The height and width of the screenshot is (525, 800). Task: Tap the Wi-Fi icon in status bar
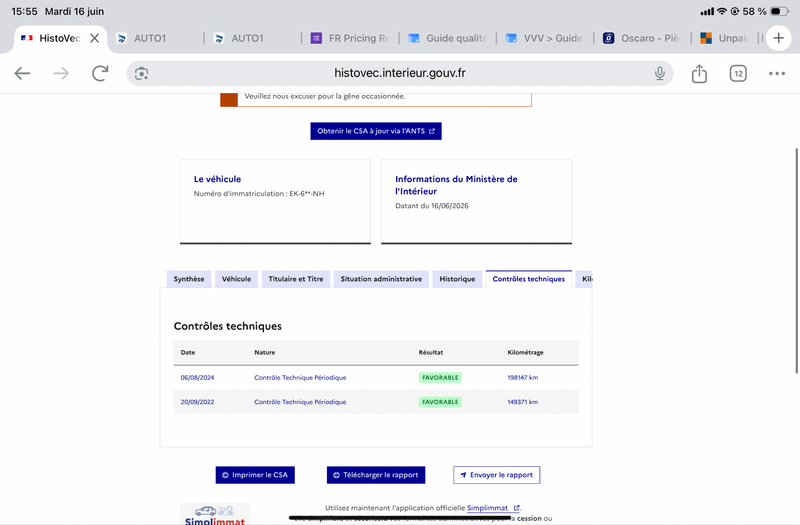[721, 11]
